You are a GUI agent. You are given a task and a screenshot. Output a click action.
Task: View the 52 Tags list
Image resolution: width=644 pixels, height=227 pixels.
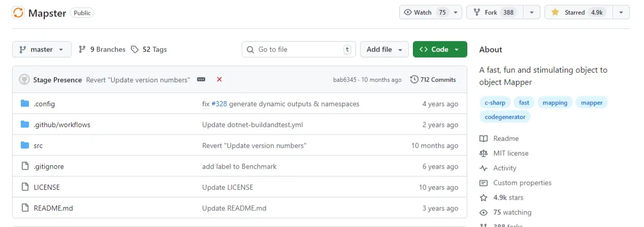(149, 49)
